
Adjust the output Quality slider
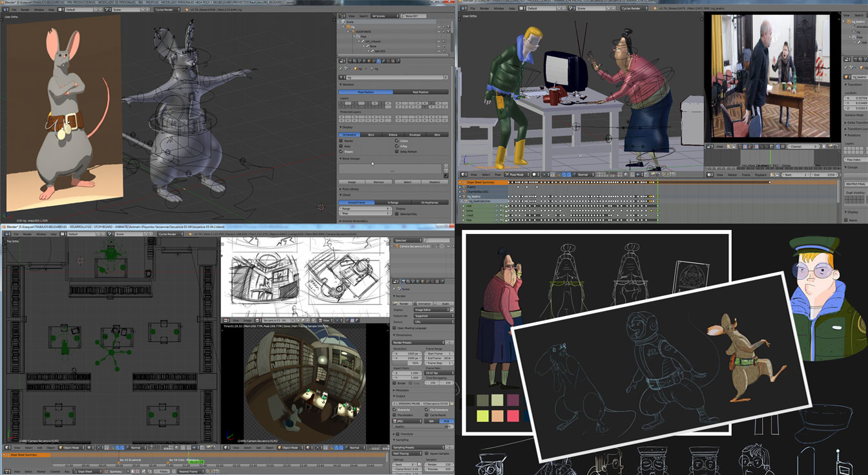tap(422, 427)
